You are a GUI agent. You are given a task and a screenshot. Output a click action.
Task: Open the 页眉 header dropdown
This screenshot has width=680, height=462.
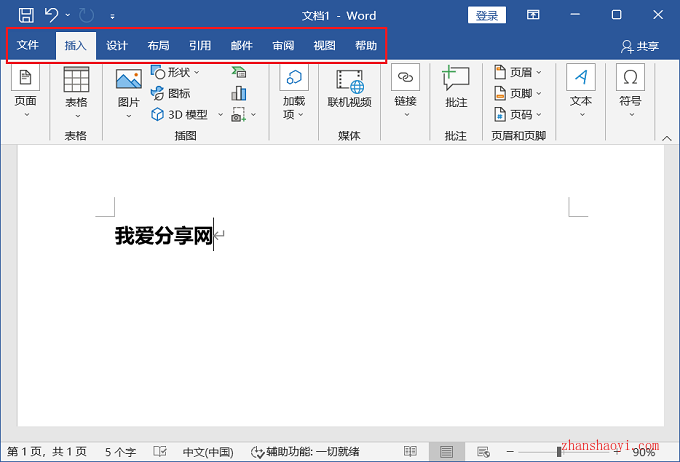(x=518, y=72)
